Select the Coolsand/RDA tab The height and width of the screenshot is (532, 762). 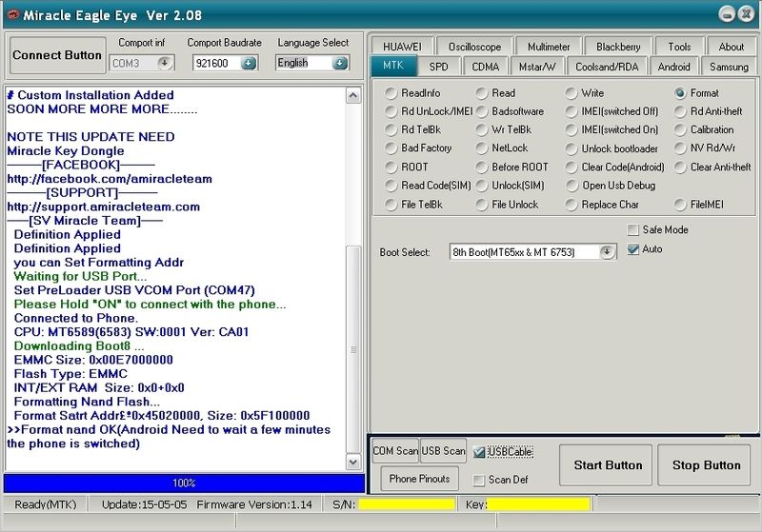tap(607, 67)
